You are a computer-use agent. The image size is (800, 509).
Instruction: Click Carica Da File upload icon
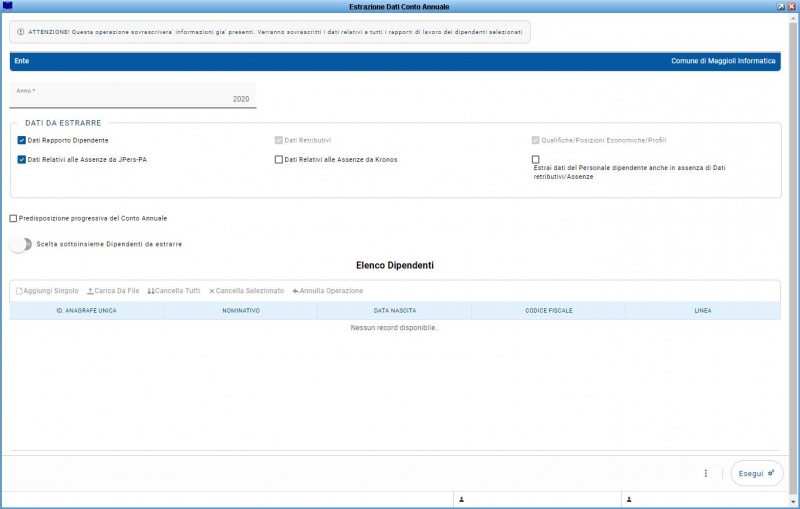[91, 291]
